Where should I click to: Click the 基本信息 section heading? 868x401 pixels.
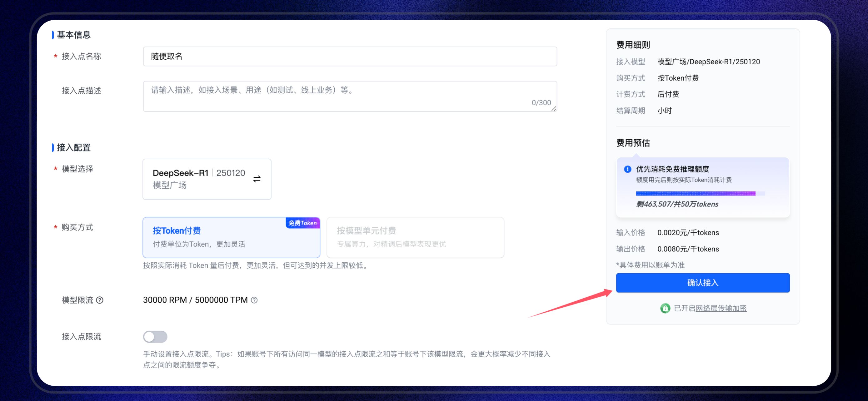pos(73,35)
